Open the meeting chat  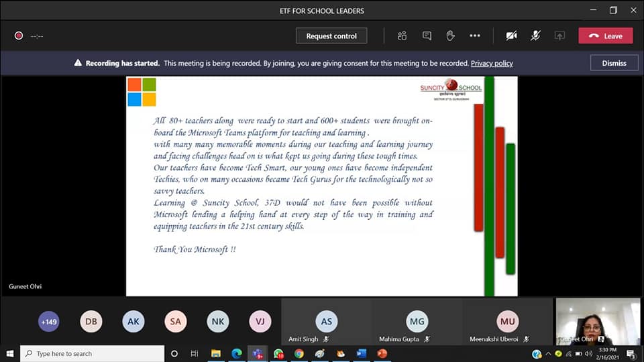[x=427, y=36]
